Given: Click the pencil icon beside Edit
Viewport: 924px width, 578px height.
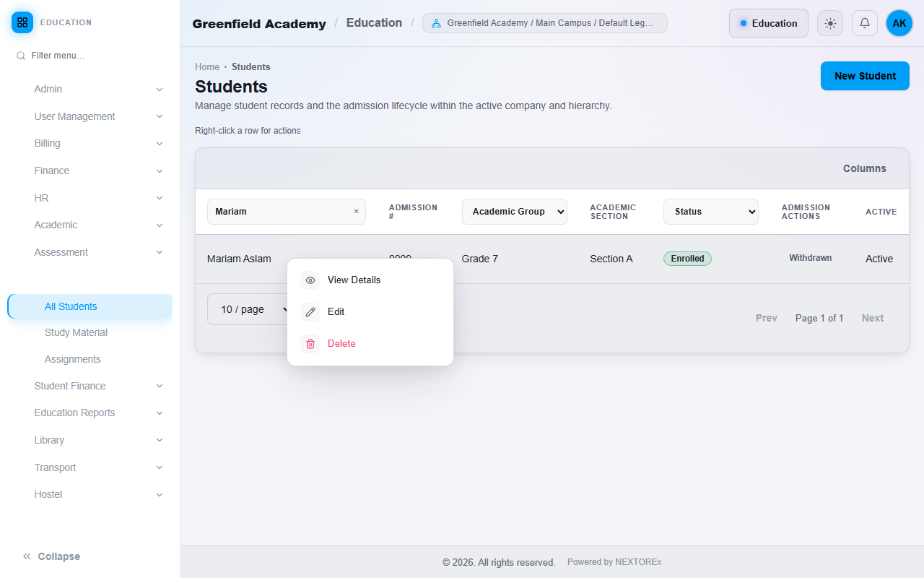Looking at the screenshot, I should click(x=310, y=312).
